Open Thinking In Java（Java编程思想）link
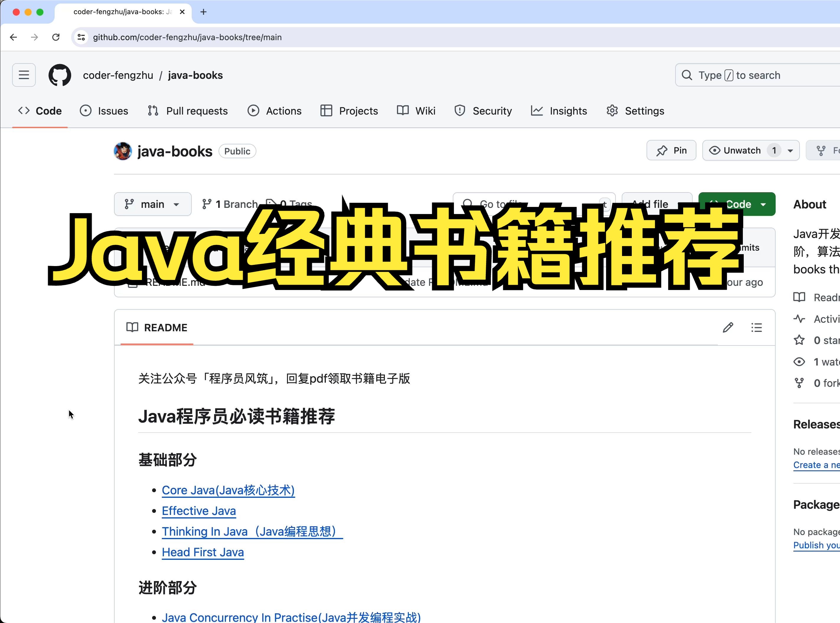Viewport: 840px width, 623px height. (252, 531)
